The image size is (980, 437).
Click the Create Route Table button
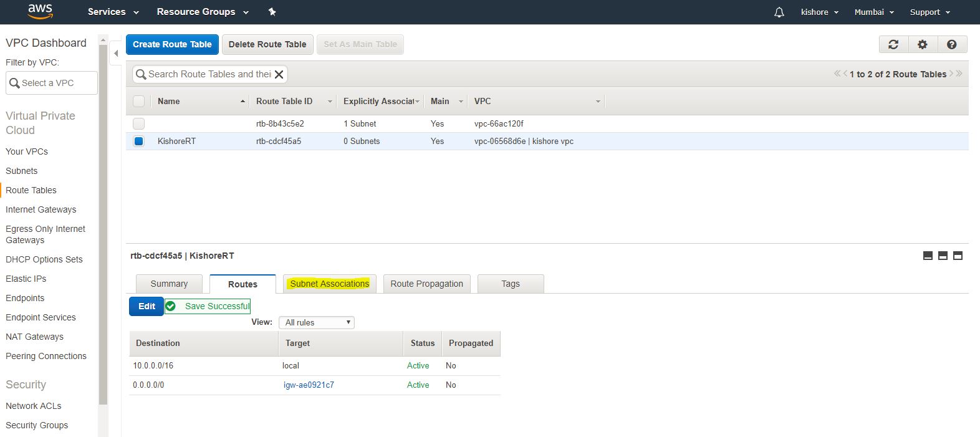[172, 44]
